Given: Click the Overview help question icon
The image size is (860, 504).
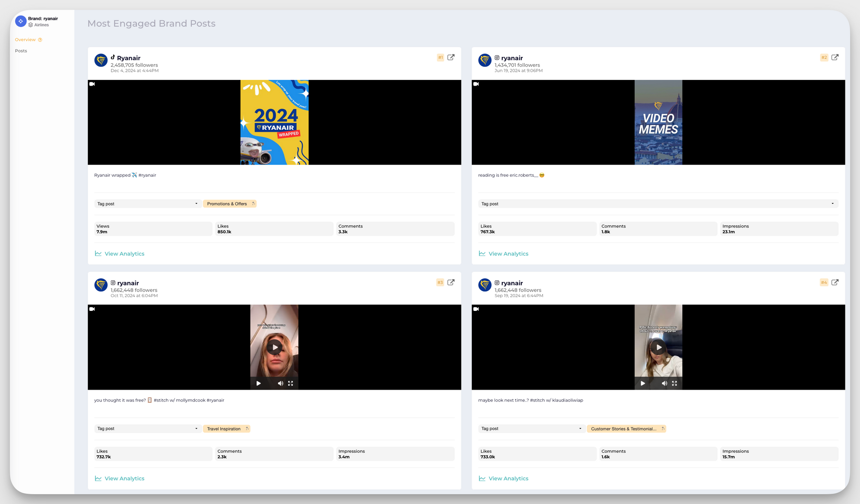Looking at the screenshot, I should pos(40,40).
